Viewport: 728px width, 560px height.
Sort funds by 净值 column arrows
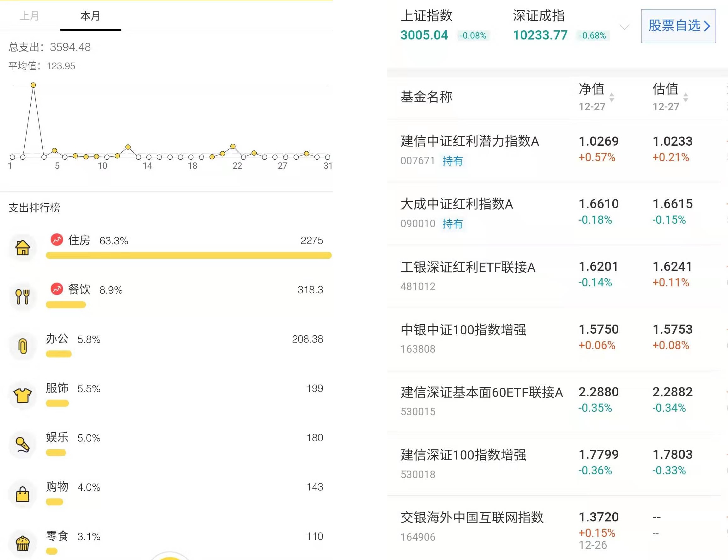click(x=612, y=97)
